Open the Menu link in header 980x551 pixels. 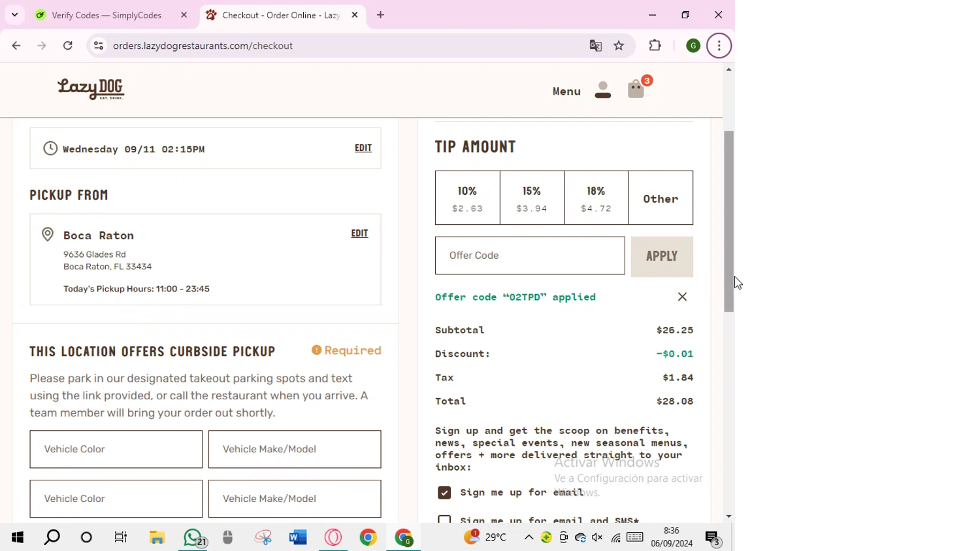pos(566,91)
